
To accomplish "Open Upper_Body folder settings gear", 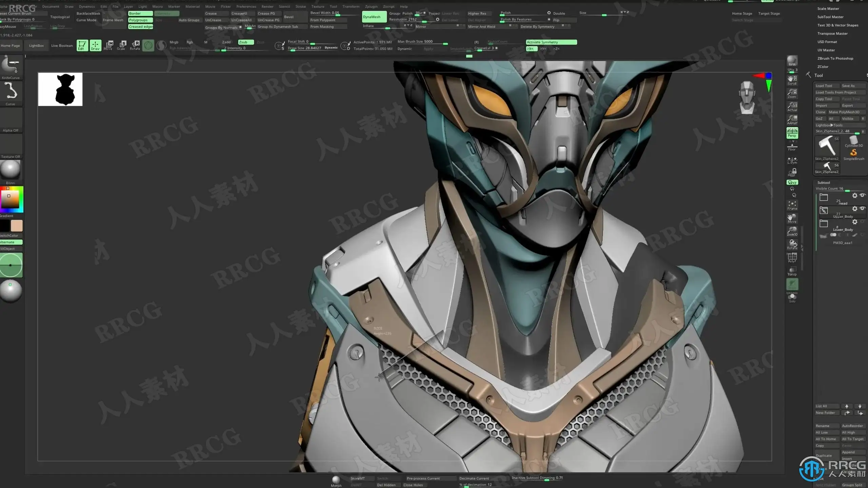I will 855,209.
